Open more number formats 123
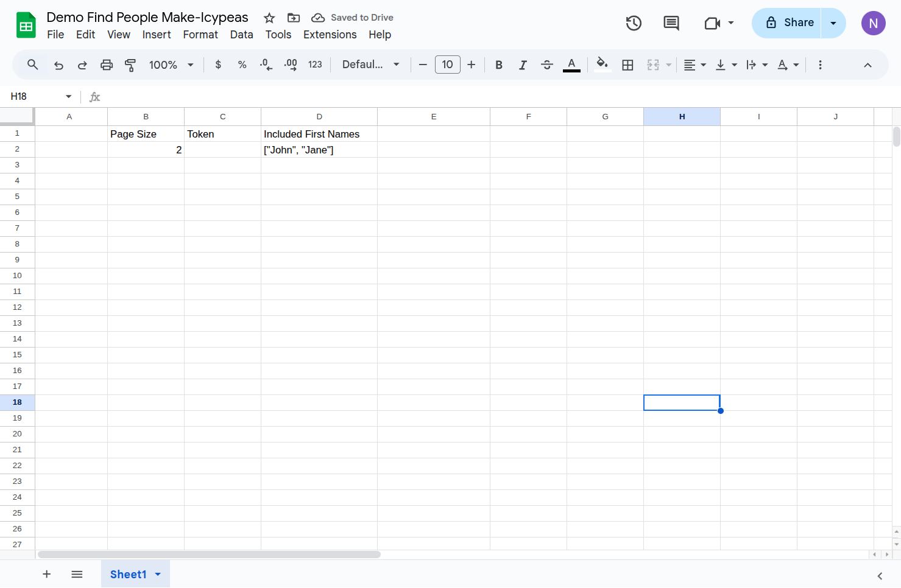The width and height of the screenshot is (901, 588). (x=315, y=65)
